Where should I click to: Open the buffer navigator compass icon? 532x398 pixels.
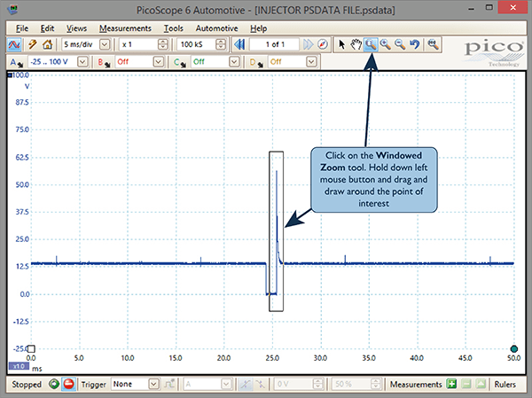click(323, 44)
